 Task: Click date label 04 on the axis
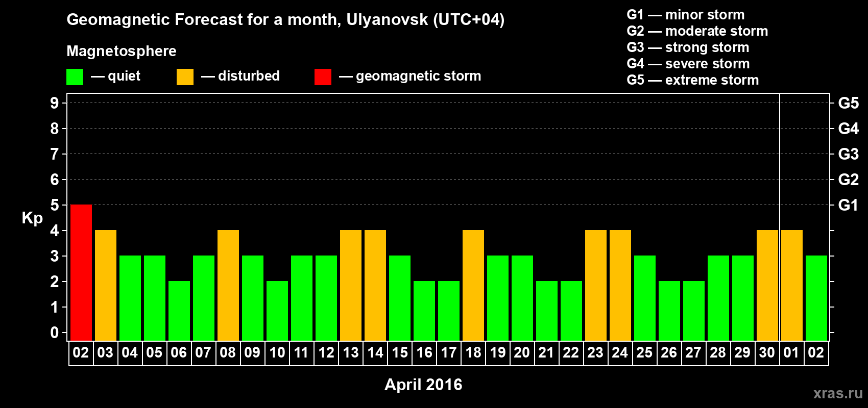coord(130,352)
